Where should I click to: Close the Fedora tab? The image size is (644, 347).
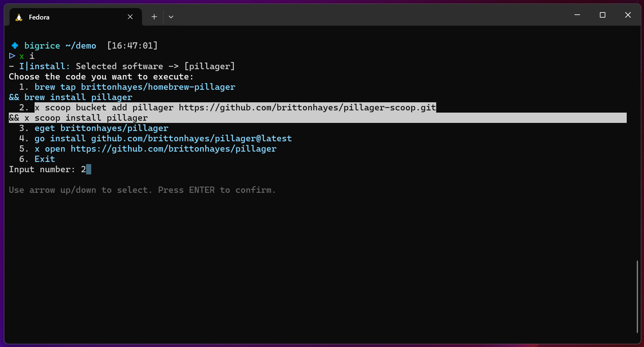click(x=130, y=17)
